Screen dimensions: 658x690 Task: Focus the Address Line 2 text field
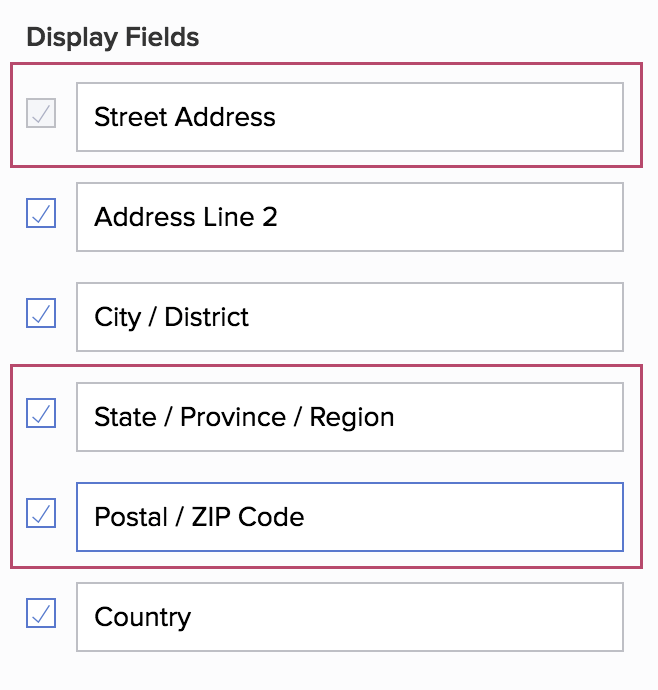click(x=349, y=217)
